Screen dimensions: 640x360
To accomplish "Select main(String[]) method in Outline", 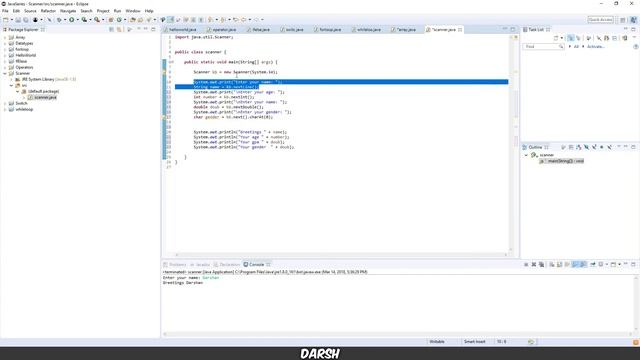I will 562,161.
